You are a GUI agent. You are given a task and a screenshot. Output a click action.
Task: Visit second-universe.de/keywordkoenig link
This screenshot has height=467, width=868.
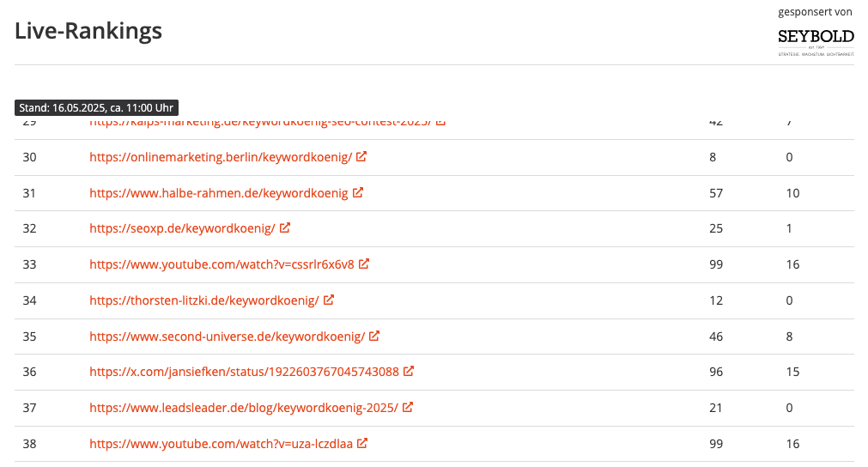point(227,337)
